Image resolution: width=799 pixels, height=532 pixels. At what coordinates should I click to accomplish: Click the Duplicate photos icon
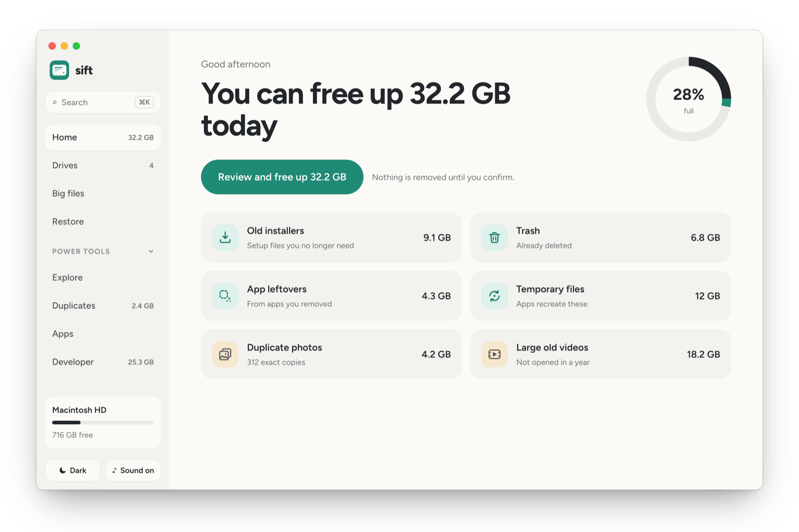(x=225, y=354)
